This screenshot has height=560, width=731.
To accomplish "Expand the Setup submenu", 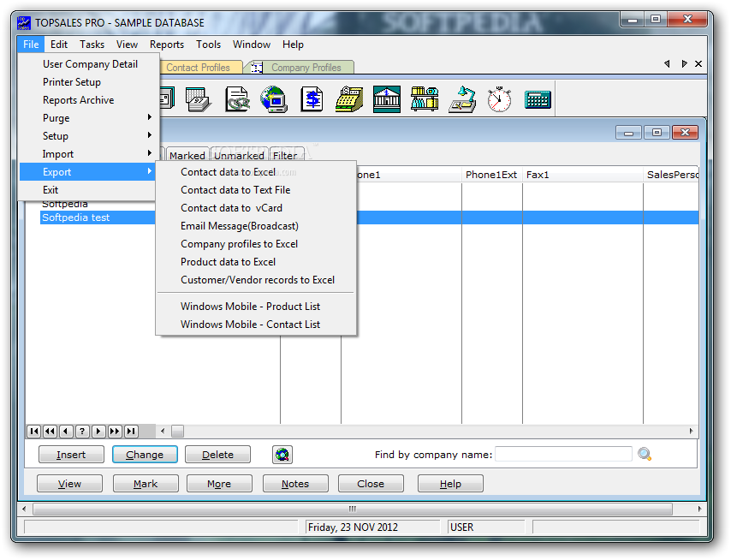I will (x=87, y=136).
